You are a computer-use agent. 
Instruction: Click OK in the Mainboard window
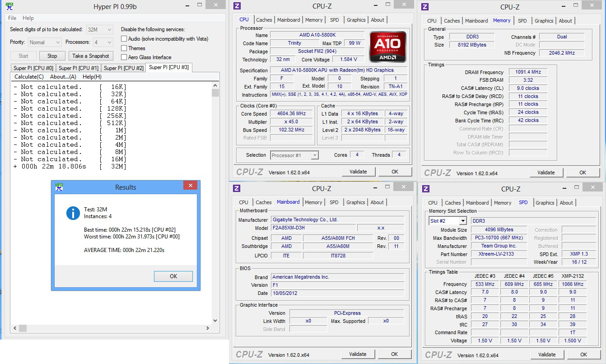[x=395, y=354]
